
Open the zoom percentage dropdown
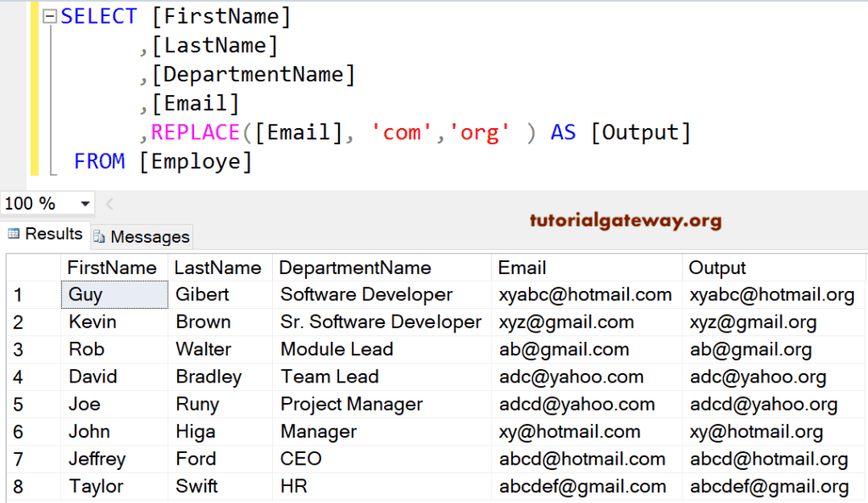click(85, 204)
